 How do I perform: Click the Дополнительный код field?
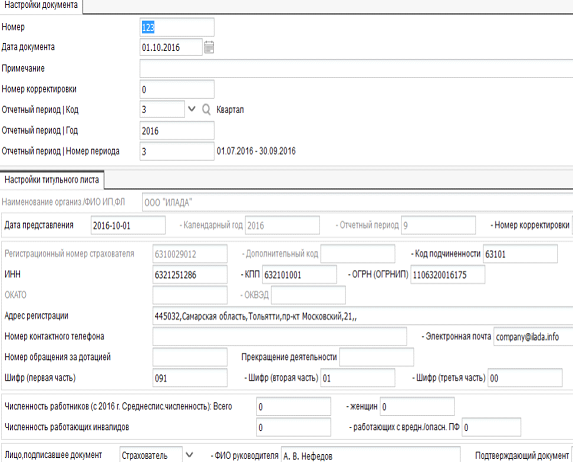(x=357, y=254)
